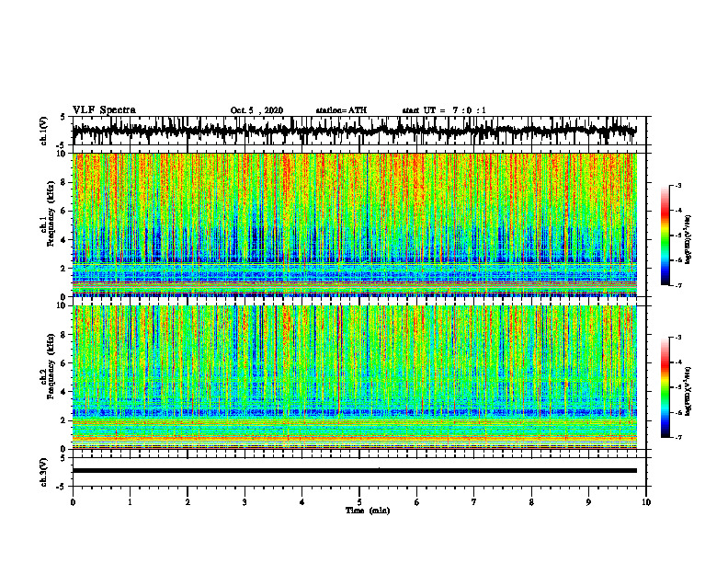This screenshot has height=563, width=728.
Task: Click the '-7' label on ch.2 colorbar
Action: 678,438
